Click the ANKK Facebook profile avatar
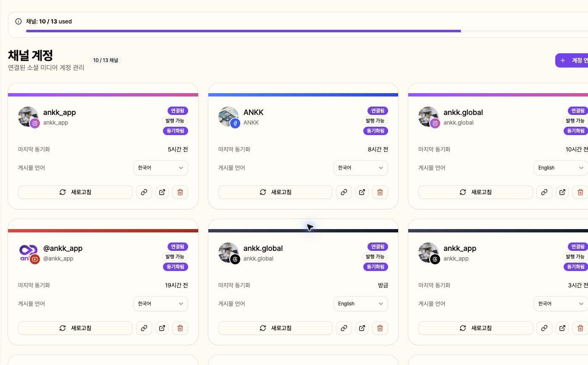This screenshot has width=588, height=365. pos(228,117)
